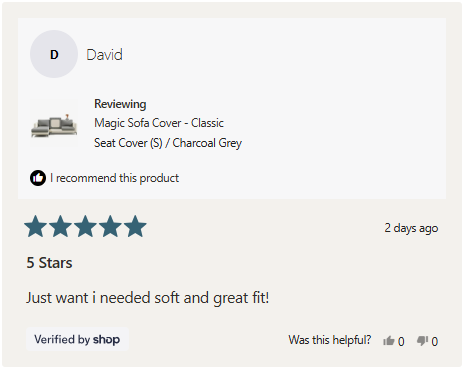
Task: Click the 5 Stars review title
Action: (x=49, y=263)
